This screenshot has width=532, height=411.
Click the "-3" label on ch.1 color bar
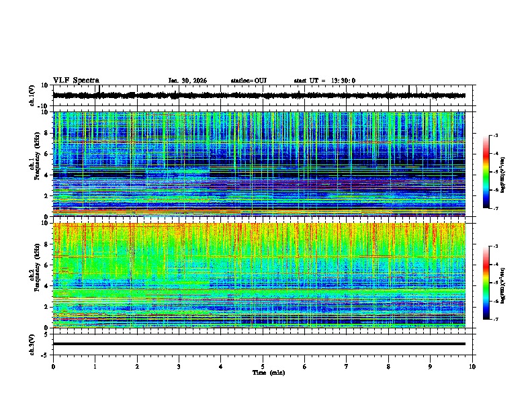click(x=495, y=136)
